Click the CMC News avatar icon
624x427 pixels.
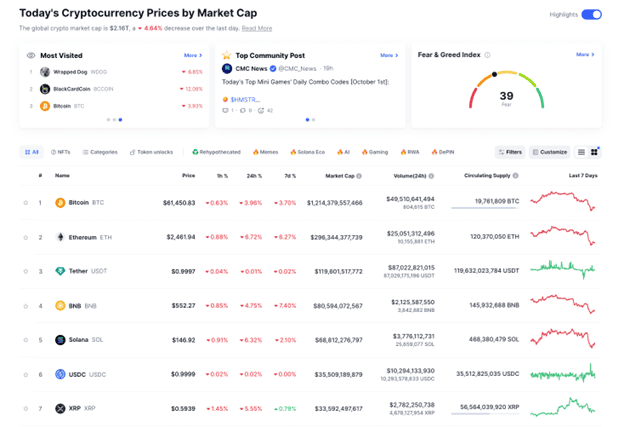227,67
